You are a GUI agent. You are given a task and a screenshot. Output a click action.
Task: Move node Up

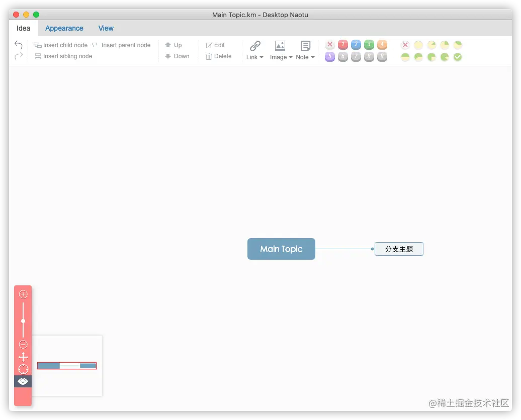pos(173,45)
